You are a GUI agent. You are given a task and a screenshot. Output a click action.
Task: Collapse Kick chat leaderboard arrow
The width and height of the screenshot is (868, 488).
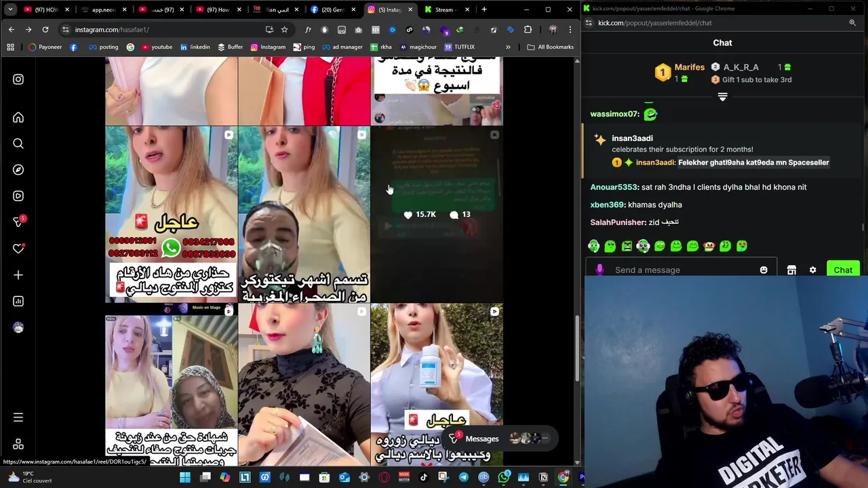pyautogui.click(x=722, y=98)
